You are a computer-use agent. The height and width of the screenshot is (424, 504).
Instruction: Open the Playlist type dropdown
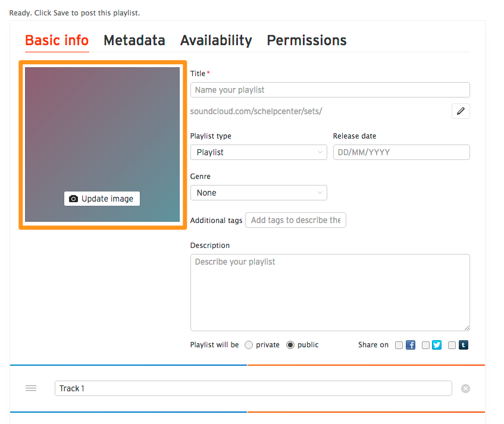point(259,152)
